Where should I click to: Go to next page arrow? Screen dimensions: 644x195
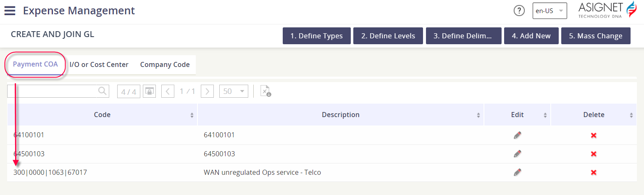[x=208, y=91]
